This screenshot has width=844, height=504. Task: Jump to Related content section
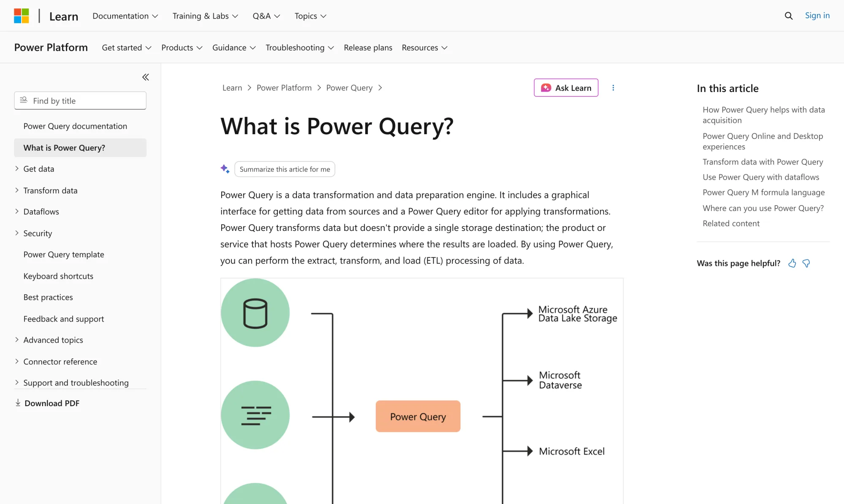[731, 223]
